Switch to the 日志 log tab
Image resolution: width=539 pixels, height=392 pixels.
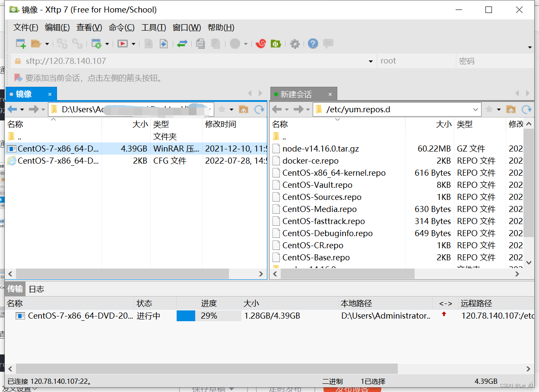(36, 289)
